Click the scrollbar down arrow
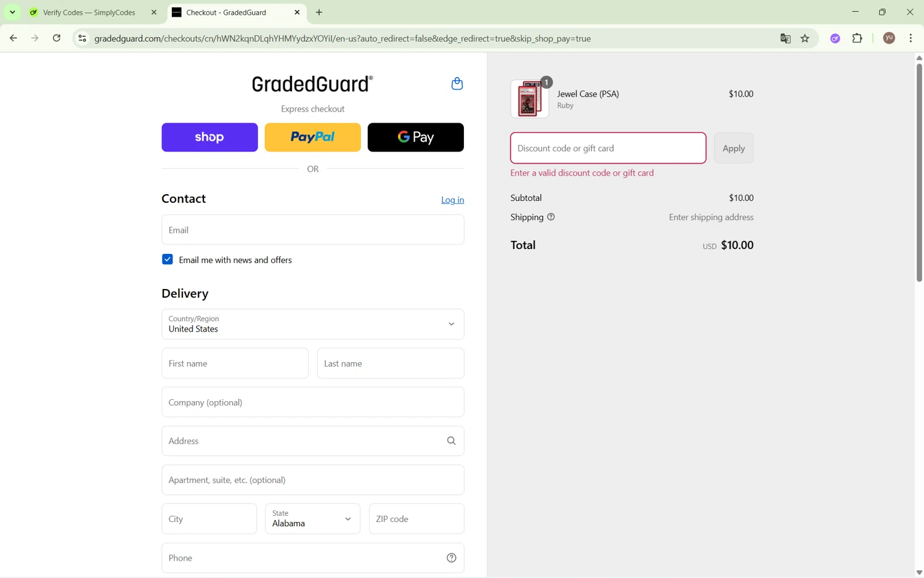The width and height of the screenshot is (924, 578). point(918,572)
